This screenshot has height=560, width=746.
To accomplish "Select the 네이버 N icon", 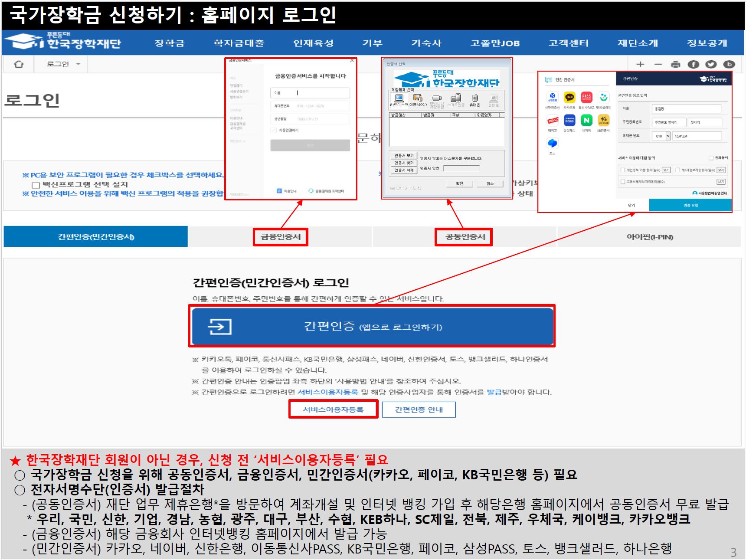I will tap(586, 120).
